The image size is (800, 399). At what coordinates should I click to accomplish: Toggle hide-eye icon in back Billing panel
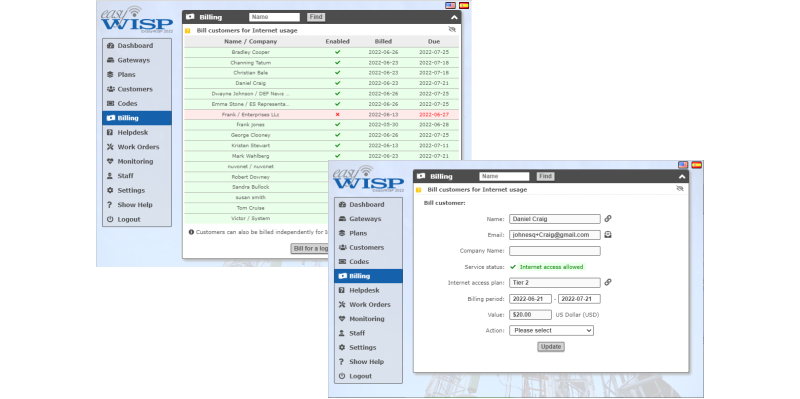coord(452,30)
